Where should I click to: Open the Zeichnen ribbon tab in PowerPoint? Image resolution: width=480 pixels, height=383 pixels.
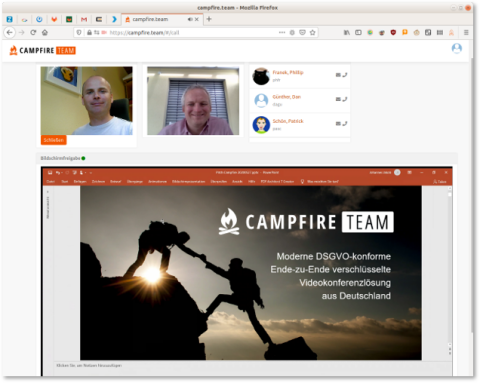(98, 182)
